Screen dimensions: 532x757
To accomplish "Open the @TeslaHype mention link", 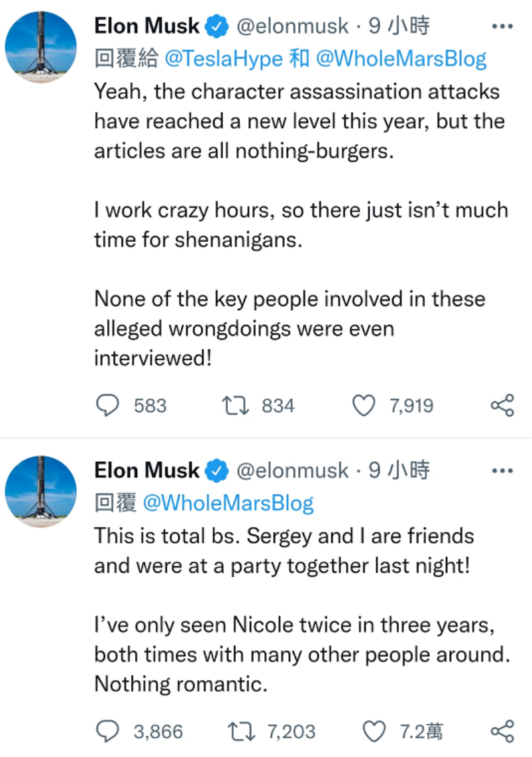I will click(x=223, y=58).
